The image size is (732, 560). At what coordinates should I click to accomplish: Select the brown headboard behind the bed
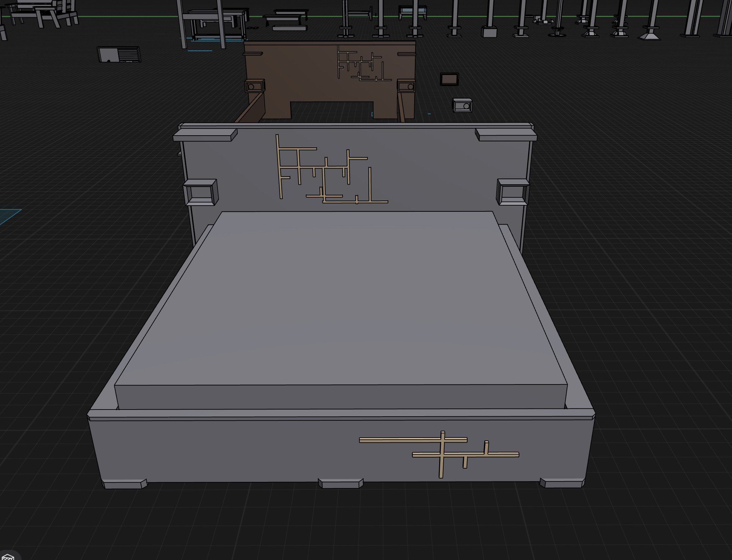330,80
